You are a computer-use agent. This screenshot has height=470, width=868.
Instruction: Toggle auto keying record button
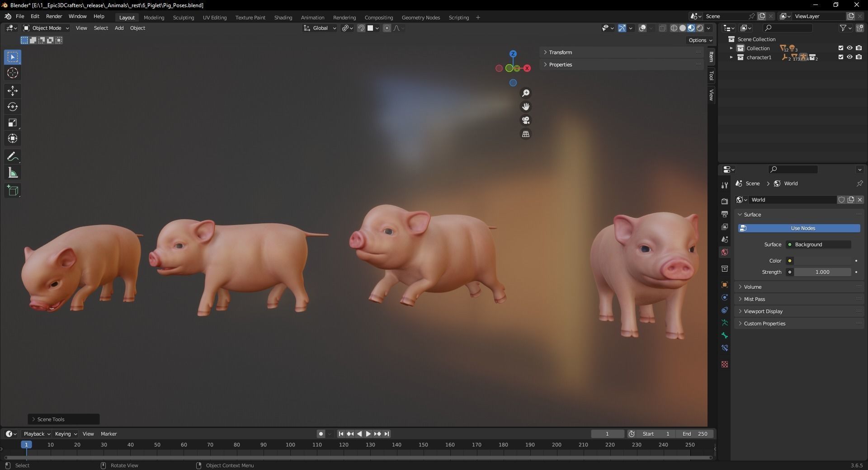(321, 434)
